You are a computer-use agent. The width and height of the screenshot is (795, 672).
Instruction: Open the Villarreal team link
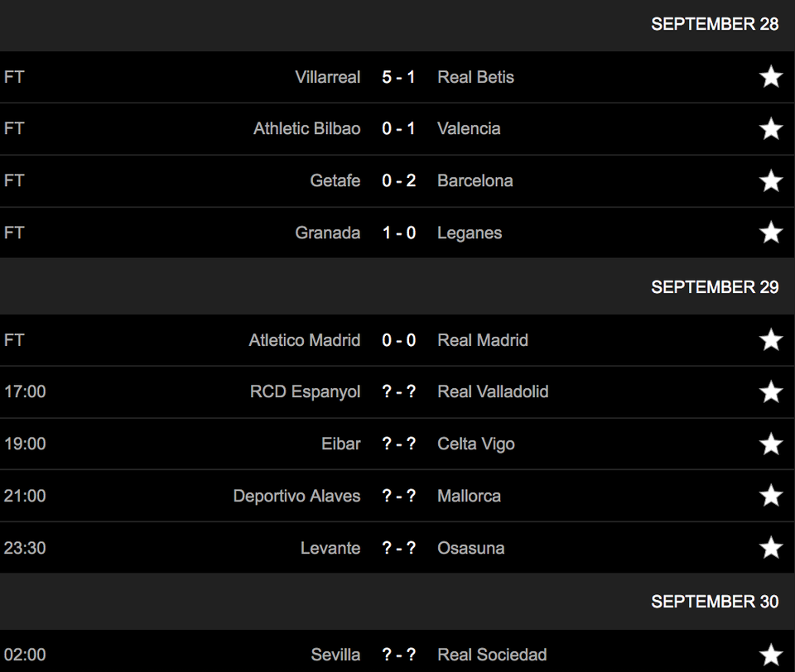click(x=328, y=77)
